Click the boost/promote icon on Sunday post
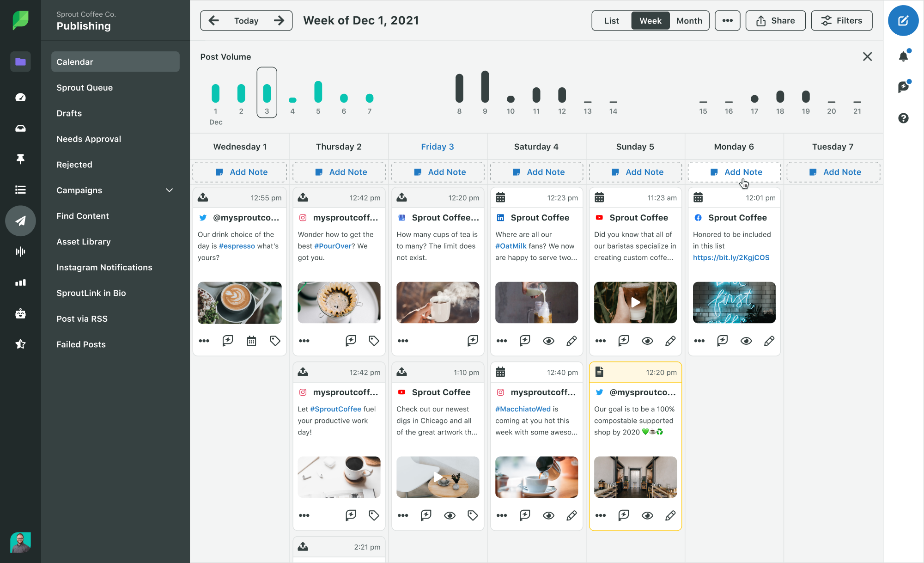The height and width of the screenshot is (563, 924). pos(622,341)
